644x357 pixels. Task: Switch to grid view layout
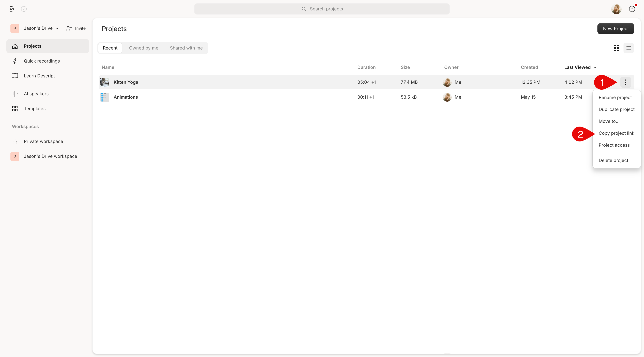[616, 48]
